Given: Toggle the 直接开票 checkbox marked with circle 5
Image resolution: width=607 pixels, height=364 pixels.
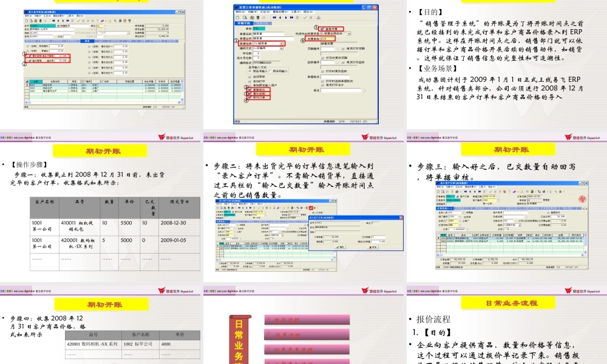Looking at the screenshot, I should [x=322, y=29].
